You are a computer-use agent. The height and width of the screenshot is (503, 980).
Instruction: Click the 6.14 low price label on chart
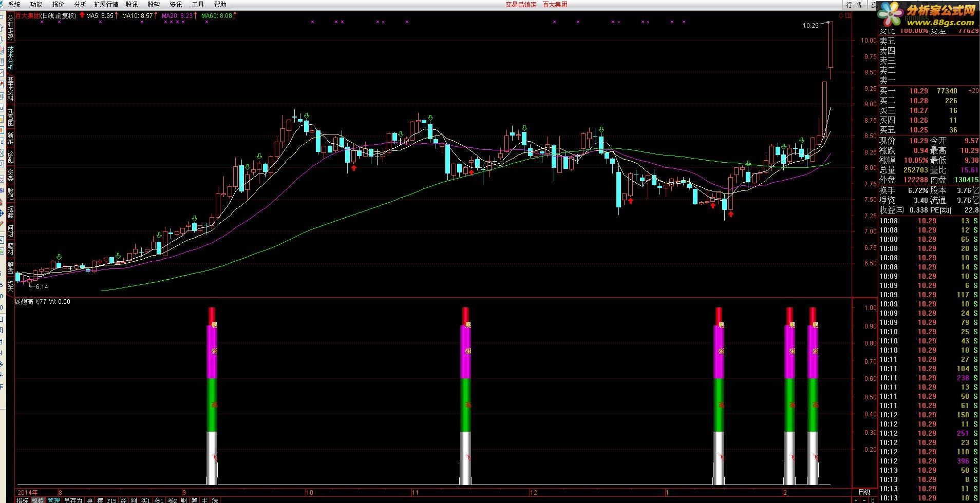coord(42,286)
